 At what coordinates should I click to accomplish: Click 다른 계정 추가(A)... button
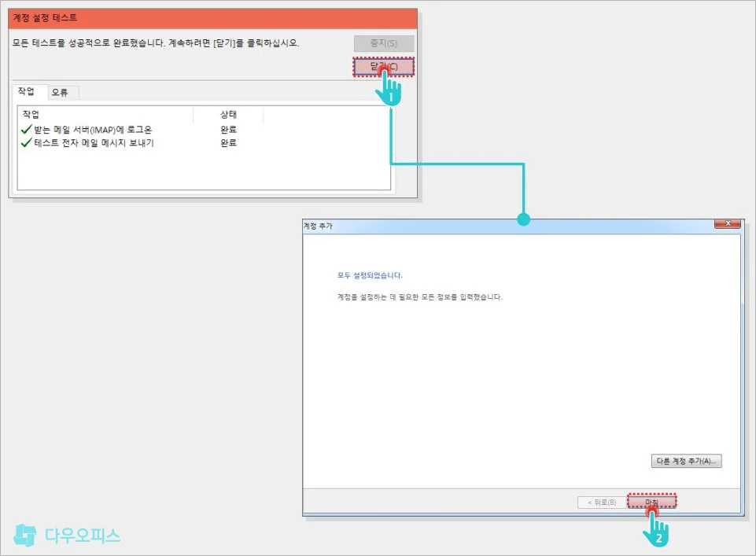(686, 461)
